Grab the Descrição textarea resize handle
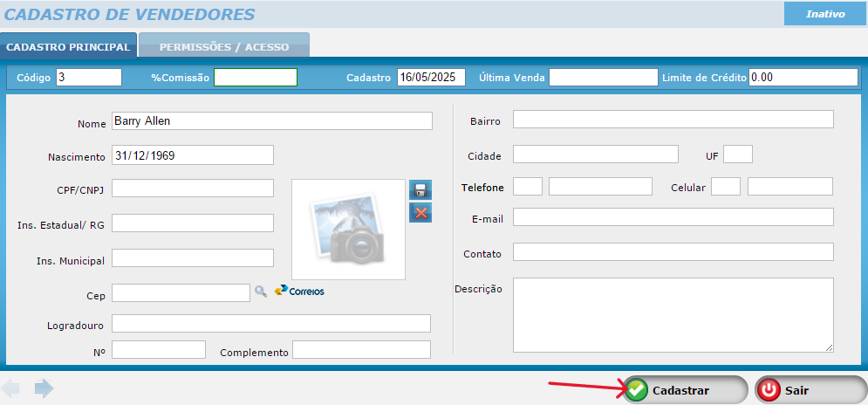 click(x=830, y=348)
